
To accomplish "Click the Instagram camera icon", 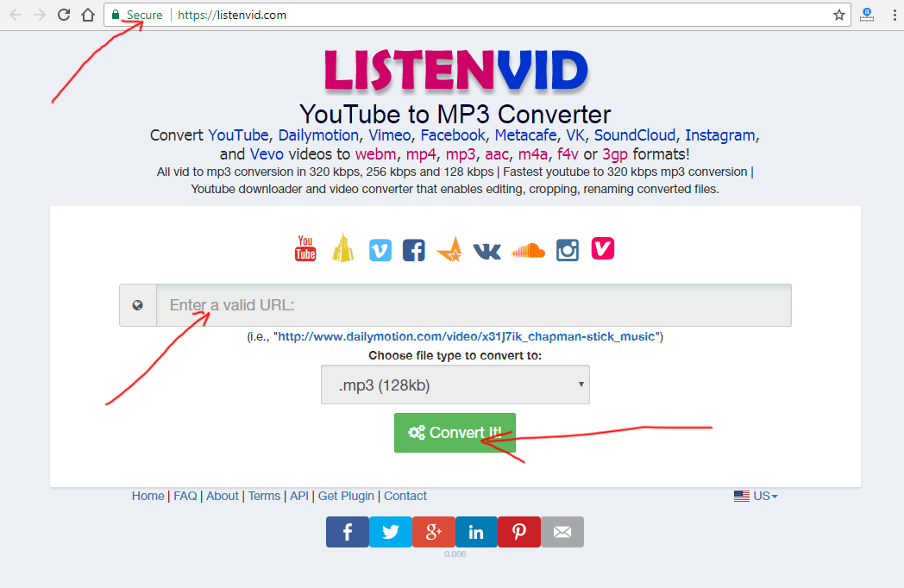I will (568, 250).
